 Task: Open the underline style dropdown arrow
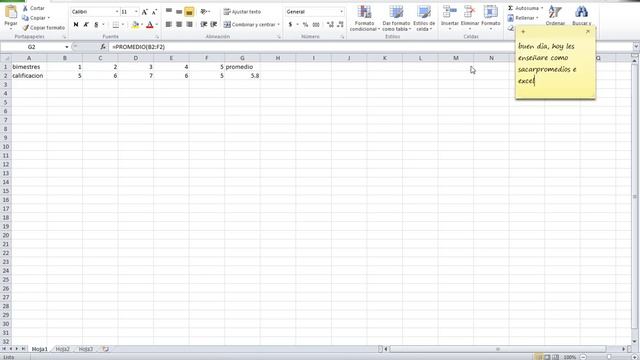pyautogui.click(x=103, y=25)
